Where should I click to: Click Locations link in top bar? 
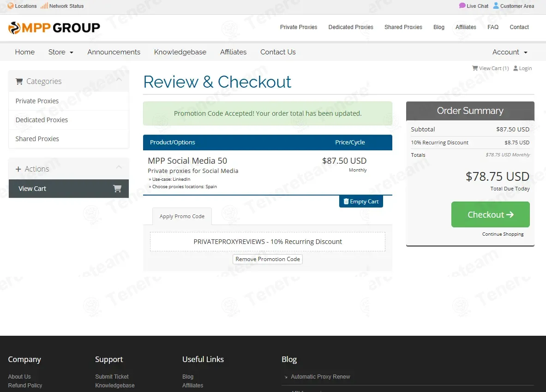[22, 6]
